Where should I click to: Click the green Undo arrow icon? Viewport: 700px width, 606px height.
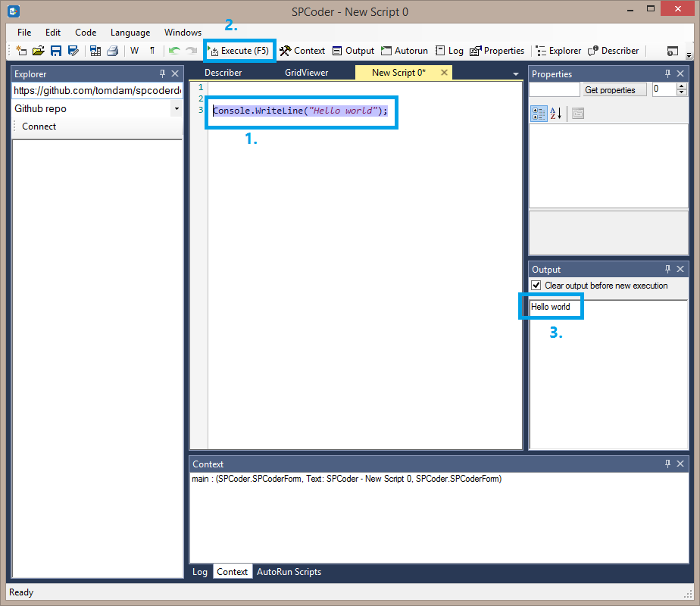pos(174,51)
